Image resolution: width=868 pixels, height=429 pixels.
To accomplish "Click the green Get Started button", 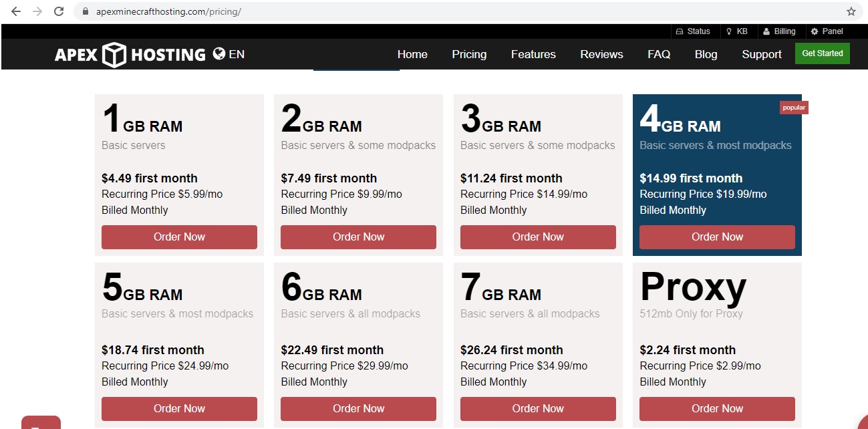I will click(823, 53).
